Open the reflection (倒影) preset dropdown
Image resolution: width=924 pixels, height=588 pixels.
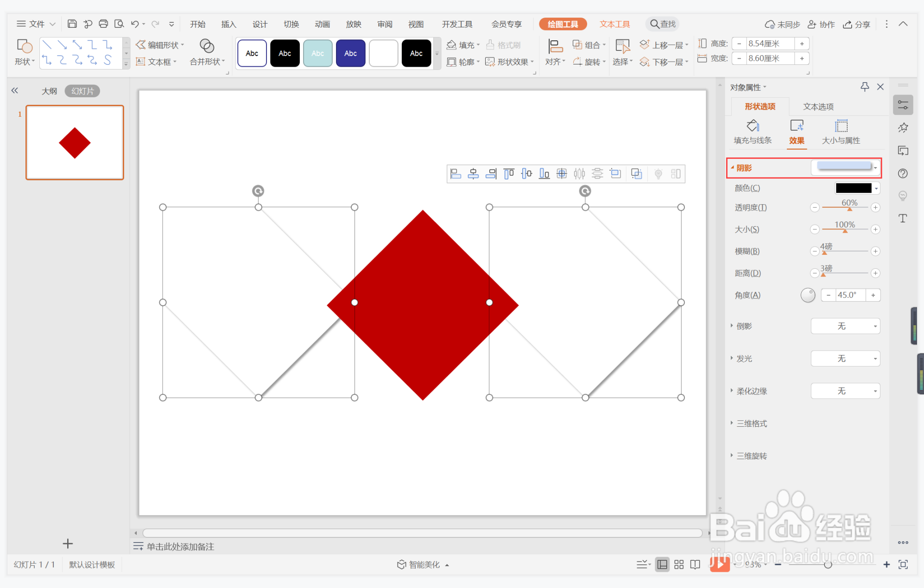(x=846, y=326)
